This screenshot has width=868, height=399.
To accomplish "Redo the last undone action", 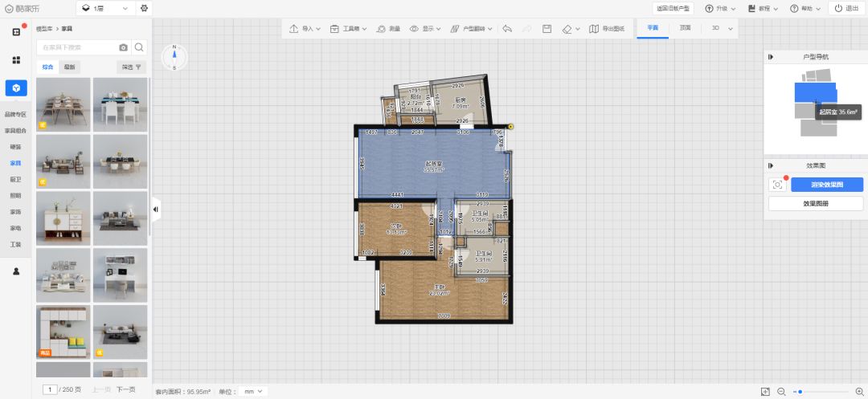I will (x=527, y=29).
